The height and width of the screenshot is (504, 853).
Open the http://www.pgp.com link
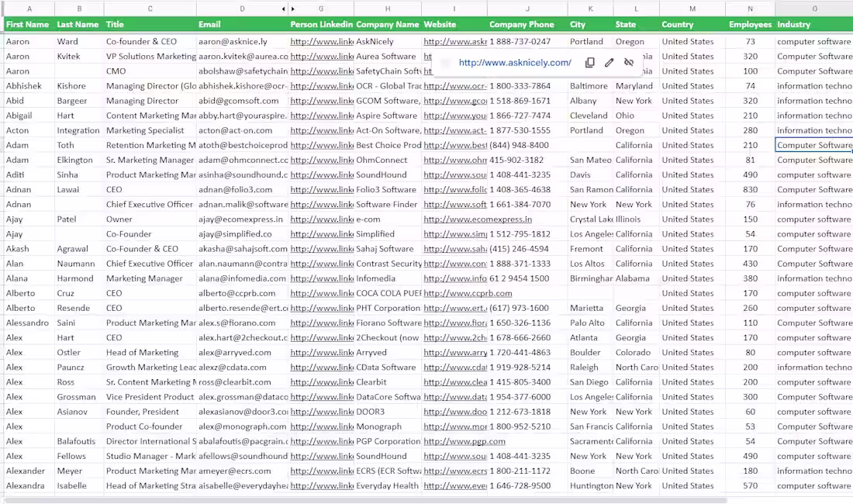pyautogui.click(x=464, y=441)
